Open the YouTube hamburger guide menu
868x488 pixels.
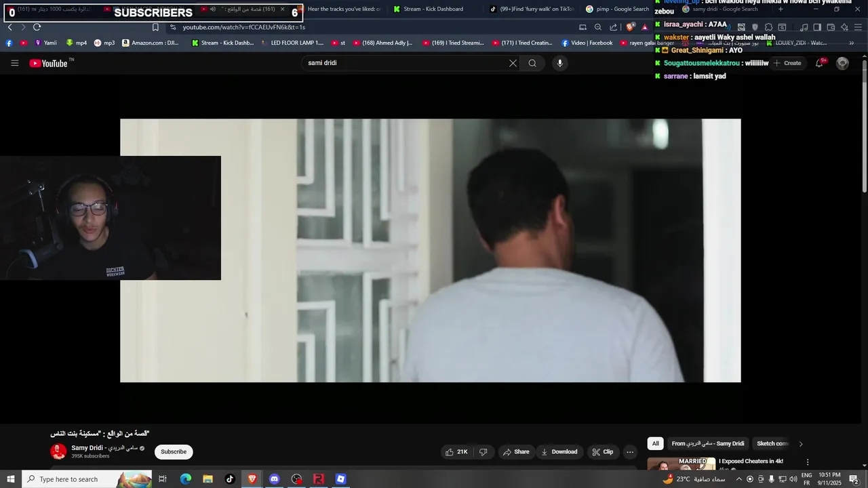click(15, 63)
